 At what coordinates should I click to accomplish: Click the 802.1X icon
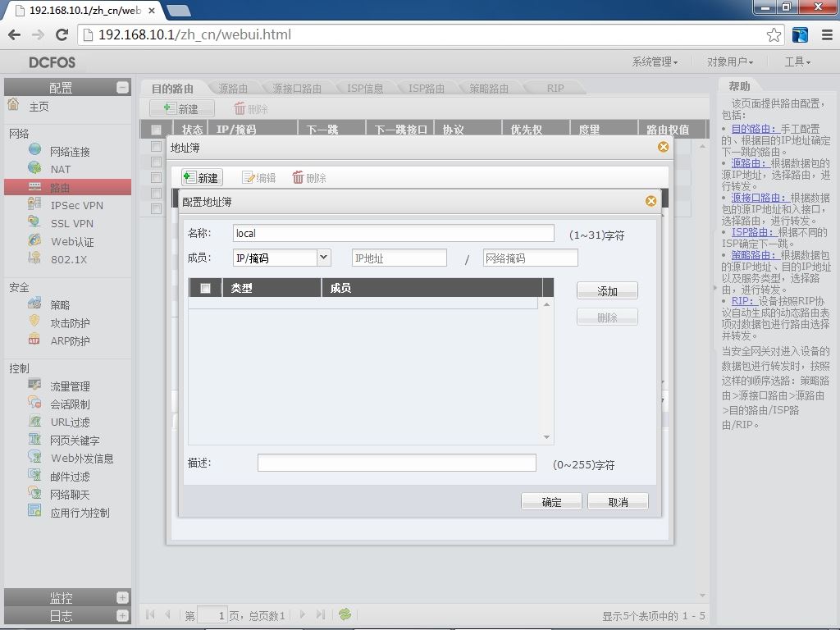click(34, 258)
